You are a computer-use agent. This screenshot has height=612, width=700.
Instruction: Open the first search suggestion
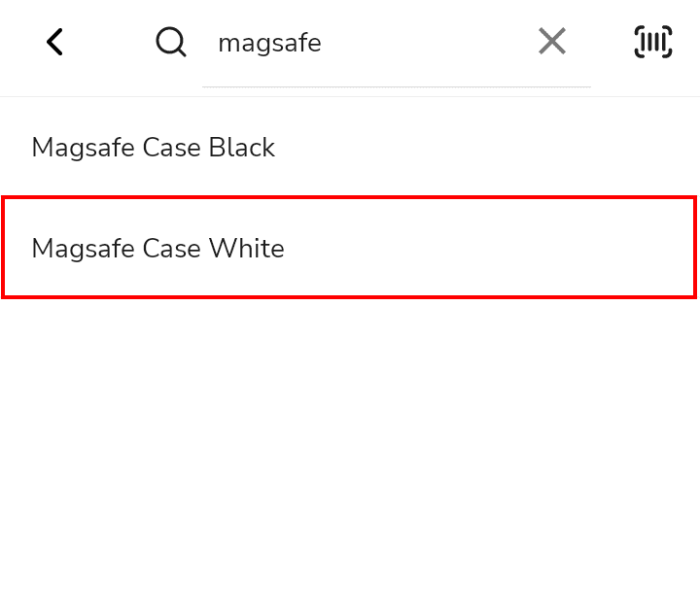point(350,148)
